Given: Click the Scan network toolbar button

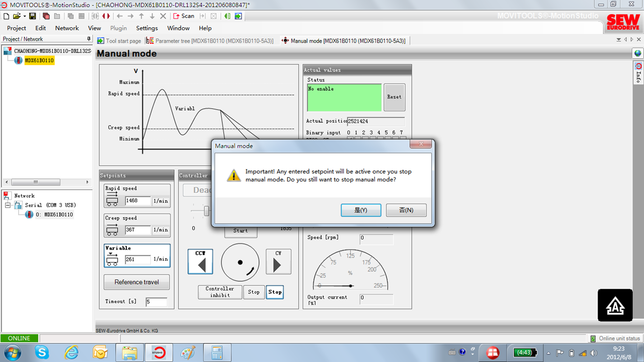Looking at the screenshot, I should (x=184, y=16).
